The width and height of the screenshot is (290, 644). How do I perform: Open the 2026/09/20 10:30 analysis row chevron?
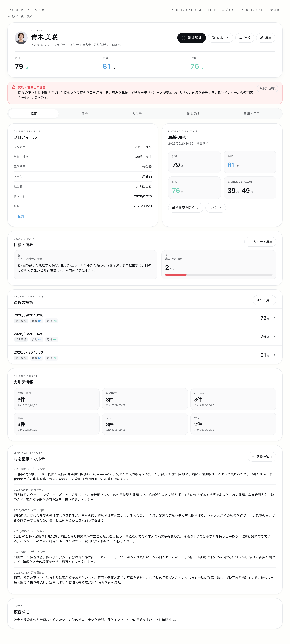274,318
